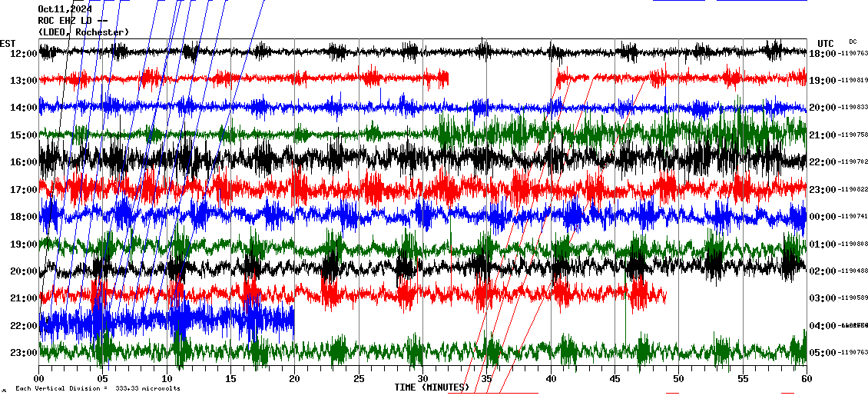
Task: Click the (LDEO, Rochester) label
Action: click(x=84, y=32)
